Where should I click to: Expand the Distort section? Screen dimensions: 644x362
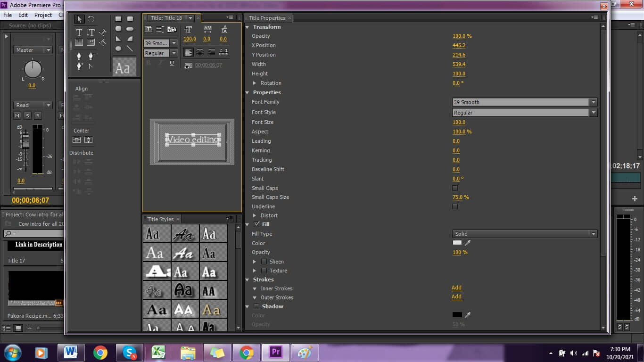pos(255,215)
